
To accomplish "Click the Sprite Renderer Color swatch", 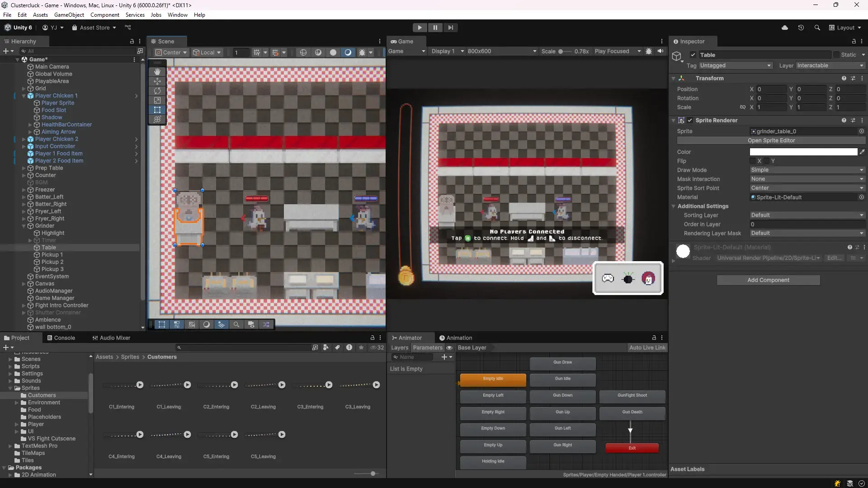I will click(x=803, y=152).
